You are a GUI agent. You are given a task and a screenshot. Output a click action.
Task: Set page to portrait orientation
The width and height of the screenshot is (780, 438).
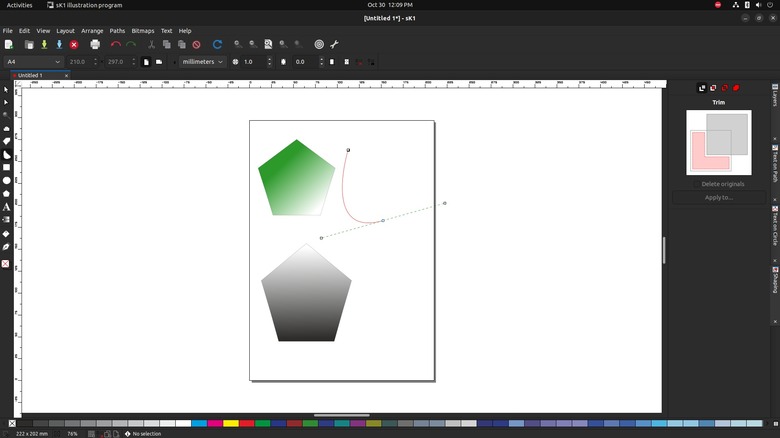coord(146,62)
